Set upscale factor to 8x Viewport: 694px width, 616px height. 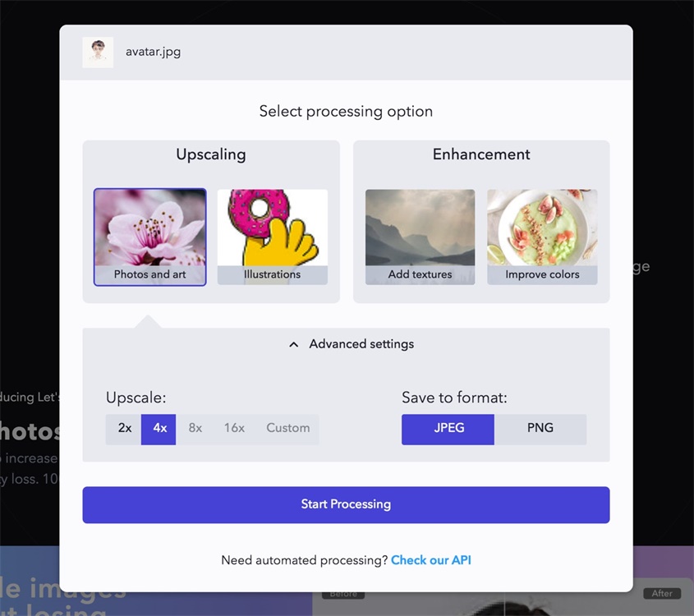point(195,430)
